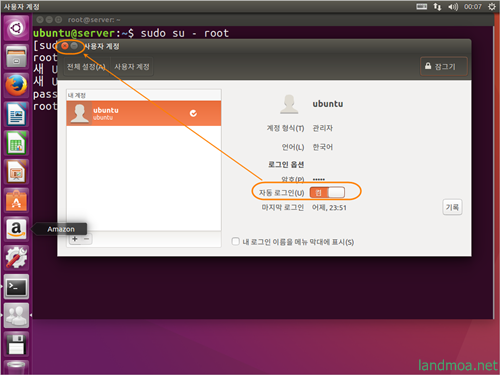Close the terminal window behind

point(40,20)
